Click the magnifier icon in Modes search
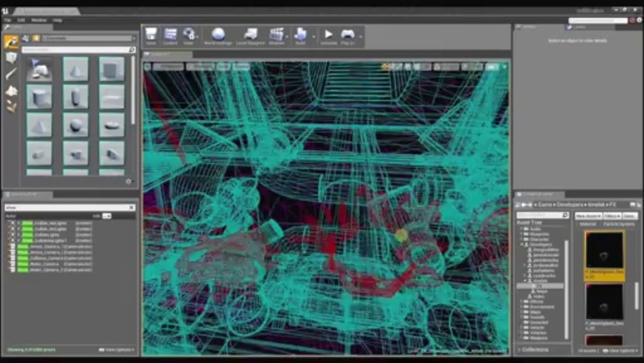 132,50
